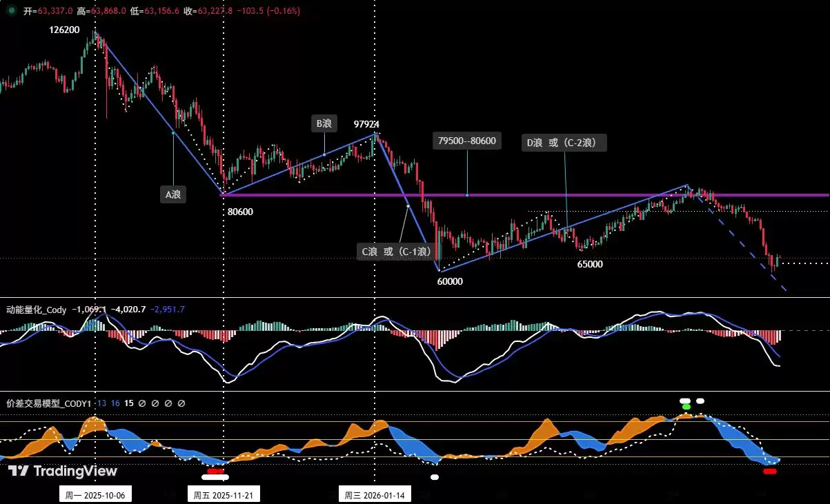Click the 2025-10-06 date marker
This screenshot has width=830, height=504.
click(95, 495)
